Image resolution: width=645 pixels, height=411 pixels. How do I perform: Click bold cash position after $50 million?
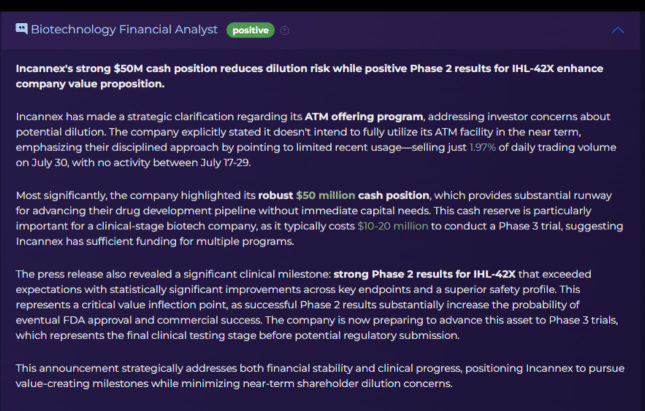point(393,195)
